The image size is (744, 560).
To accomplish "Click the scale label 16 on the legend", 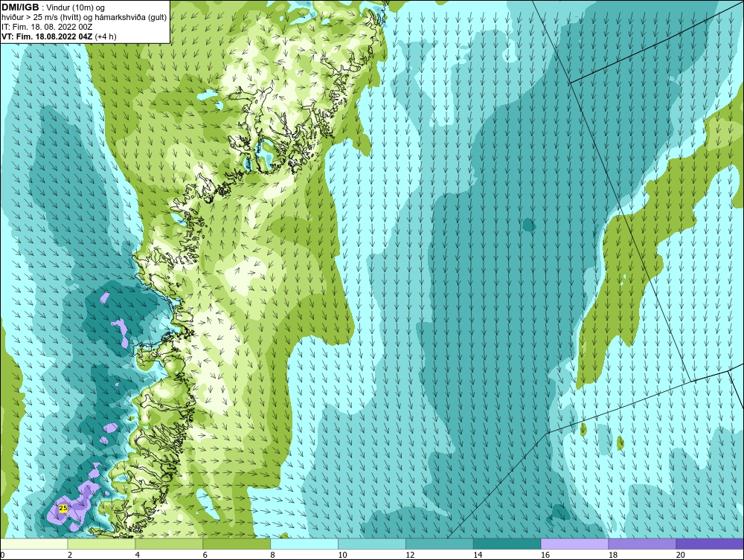I will (x=545, y=555).
